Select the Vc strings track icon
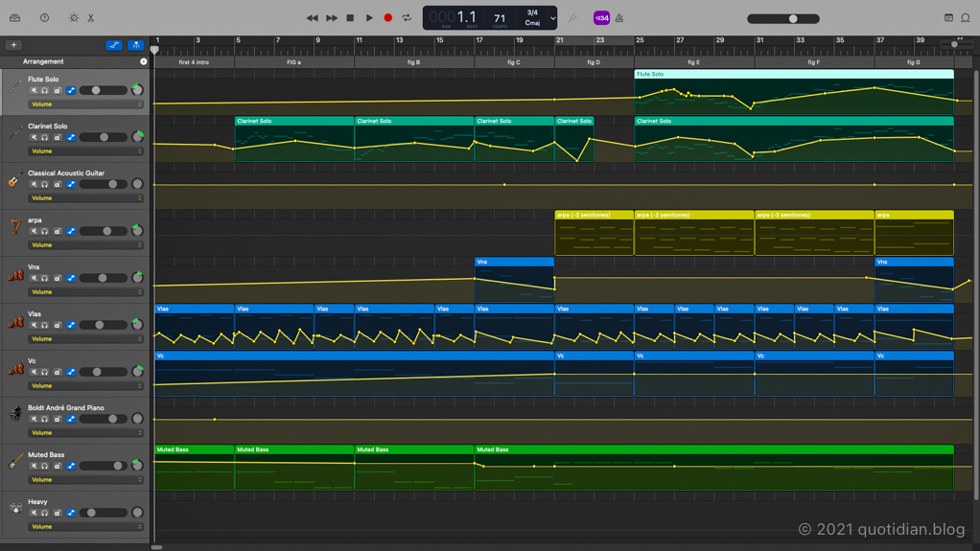This screenshot has width=980, height=551. (x=15, y=368)
